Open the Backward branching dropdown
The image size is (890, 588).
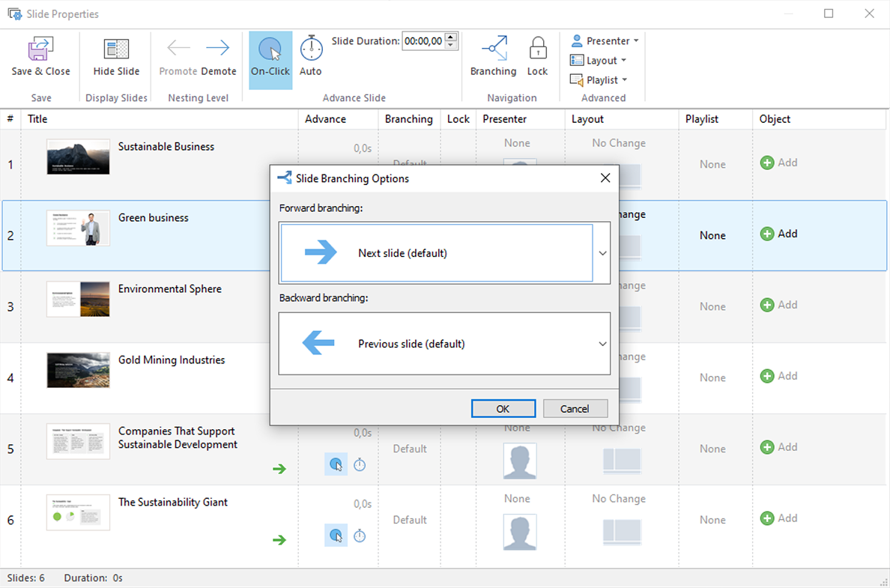coord(602,343)
